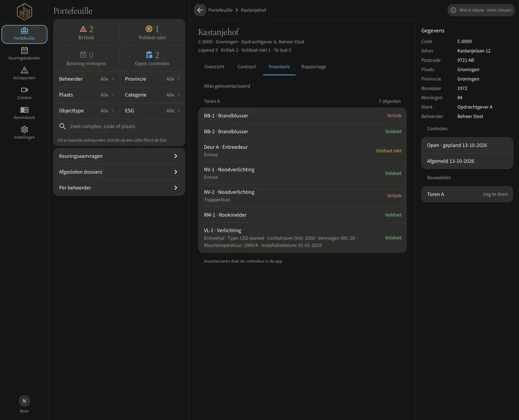Click the search magnifier icon
Screen dimensions: 519x420
point(62,126)
